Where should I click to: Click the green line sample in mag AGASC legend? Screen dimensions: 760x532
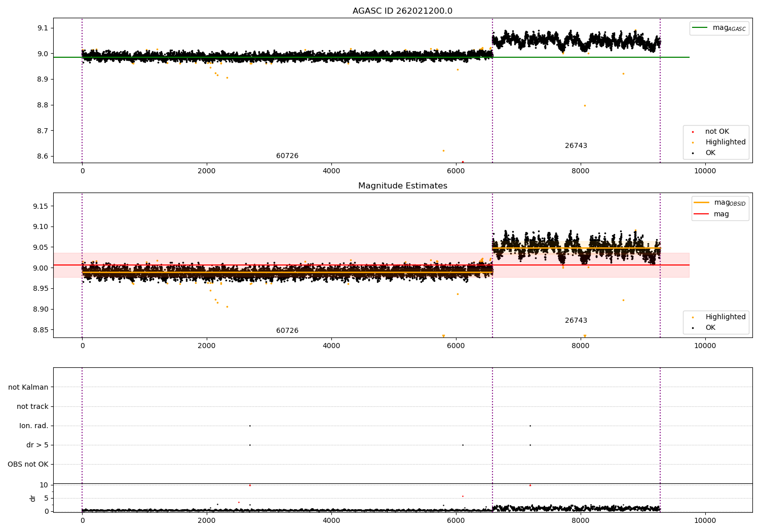pos(700,28)
